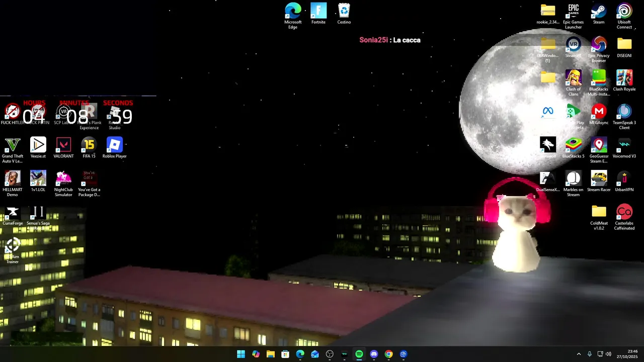Open Copilot from the taskbar
The height and width of the screenshot is (362, 644).
256,354
